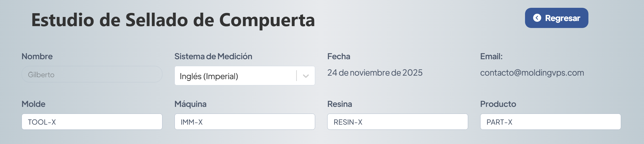Click the left-arrow icon inside Regresar

537,18
